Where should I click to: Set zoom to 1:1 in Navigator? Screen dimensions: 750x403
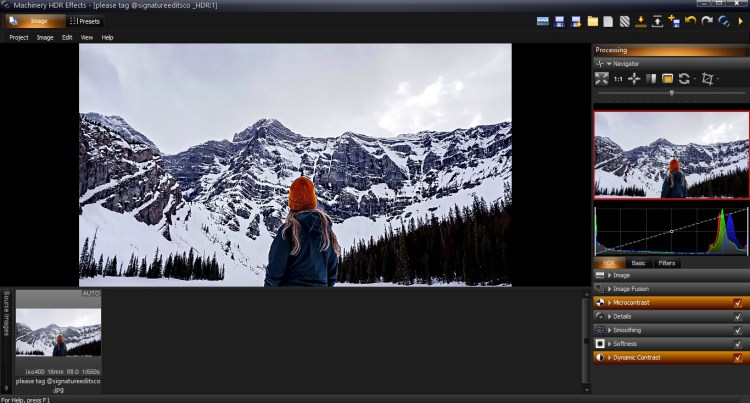(x=618, y=78)
